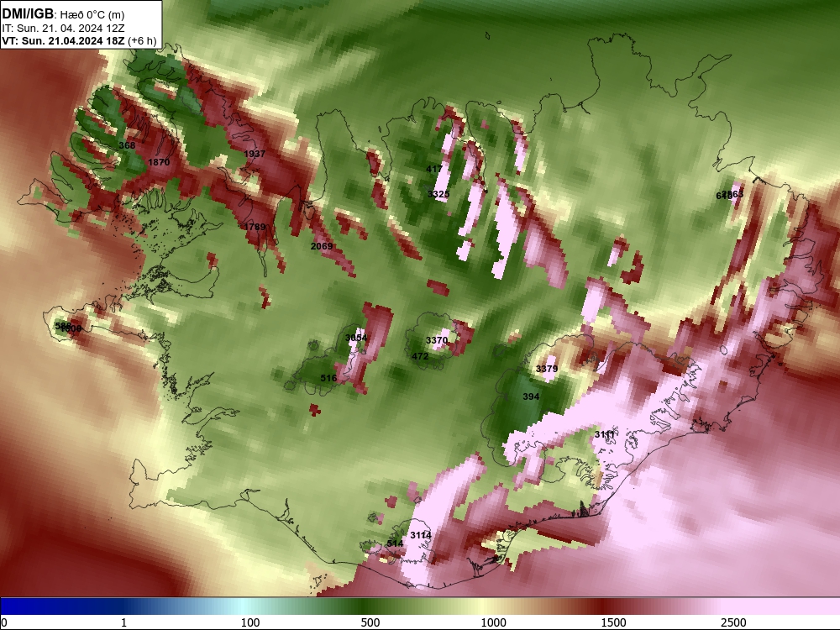Image resolution: width=840 pixels, height=630 pixels.
Task: Click map value 368 in the Westfjords
Action: tap(127, 145)
